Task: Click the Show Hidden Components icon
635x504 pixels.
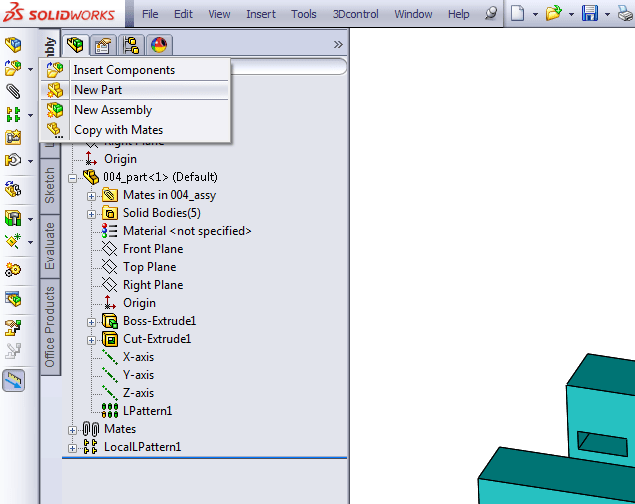Action: tap(13, 189)
